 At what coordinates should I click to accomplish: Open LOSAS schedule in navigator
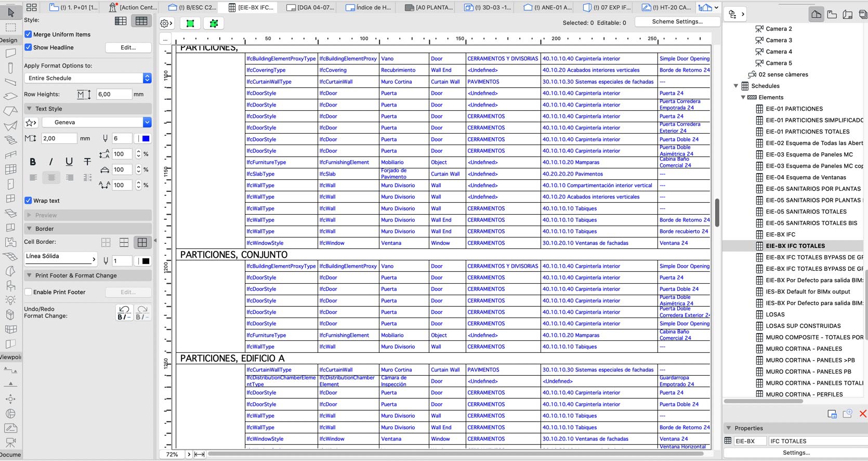tap(775, 314)
